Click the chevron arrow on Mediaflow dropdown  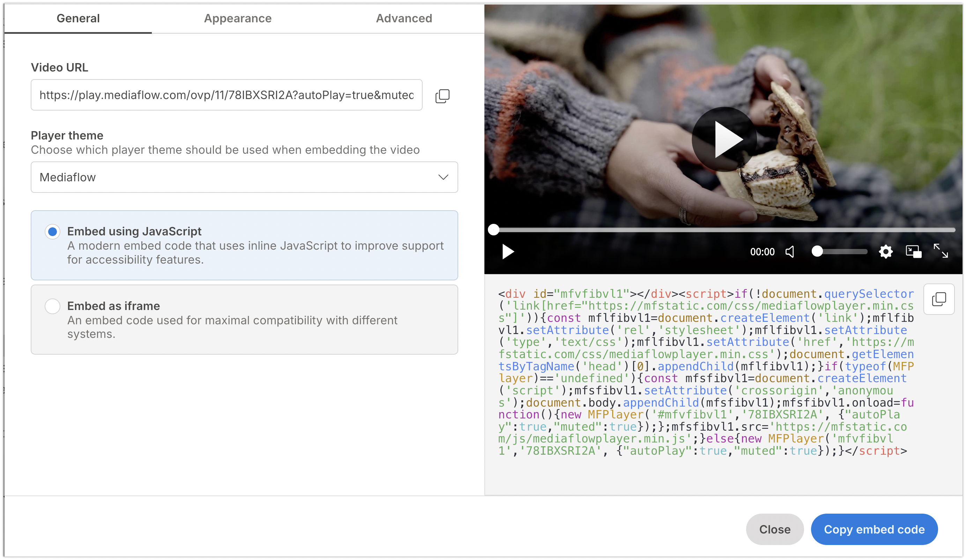[443, 177]
